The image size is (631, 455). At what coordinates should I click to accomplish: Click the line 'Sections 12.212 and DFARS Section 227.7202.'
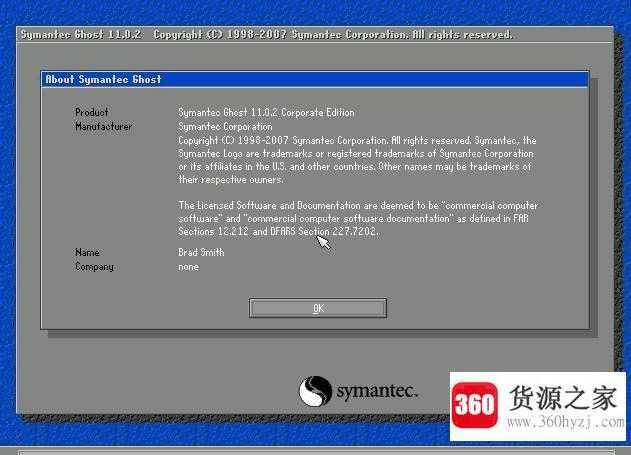278,231
